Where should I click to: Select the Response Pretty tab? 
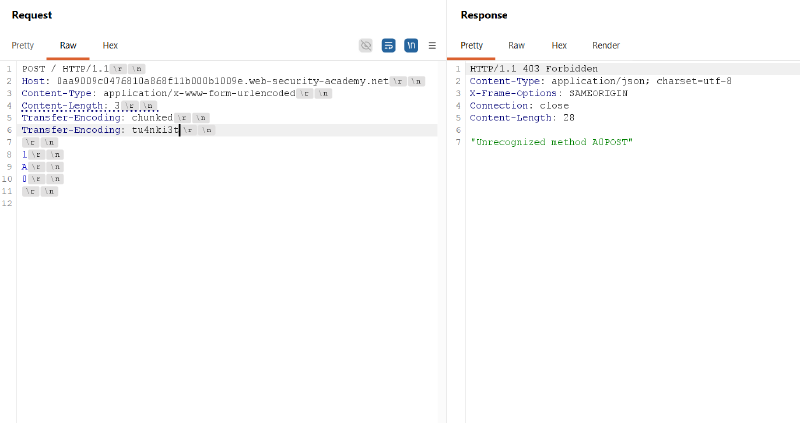coord(471,45)
